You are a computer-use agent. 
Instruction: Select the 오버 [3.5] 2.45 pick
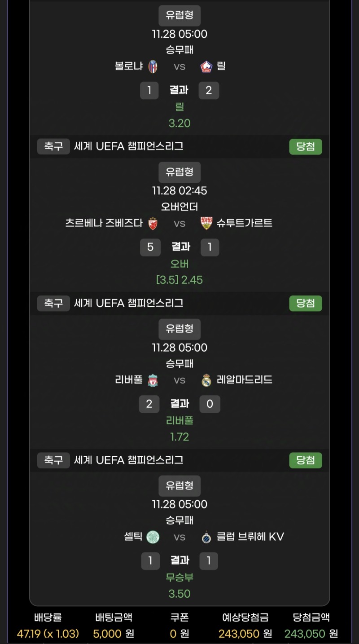tap(179, 272)
